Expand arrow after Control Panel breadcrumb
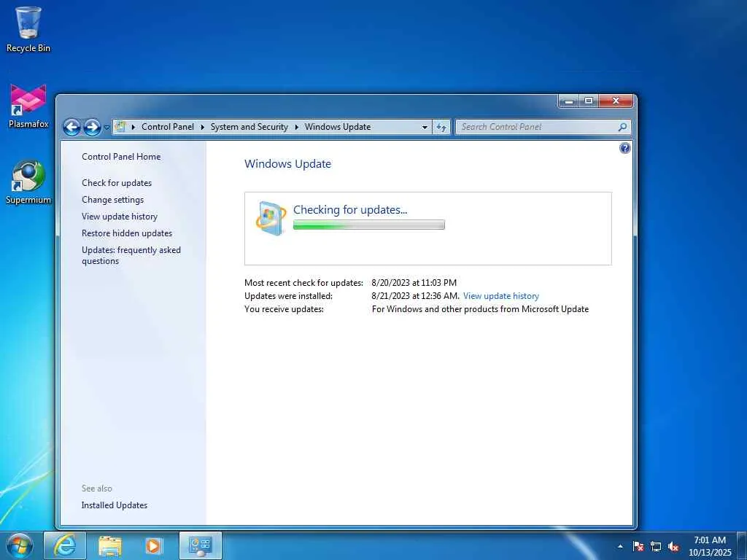This screenshot has height=560, width=747. tap(203, 127)
